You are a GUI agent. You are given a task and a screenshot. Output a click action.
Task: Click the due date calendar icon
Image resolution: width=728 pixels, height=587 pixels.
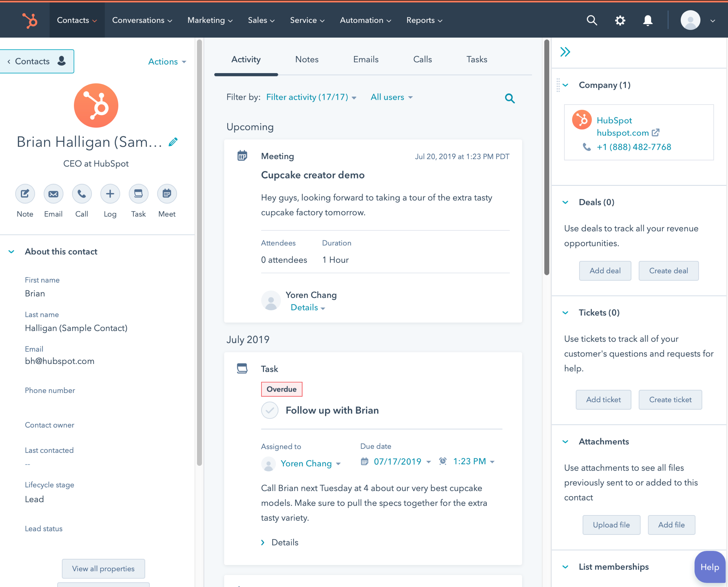click(364, 461)
